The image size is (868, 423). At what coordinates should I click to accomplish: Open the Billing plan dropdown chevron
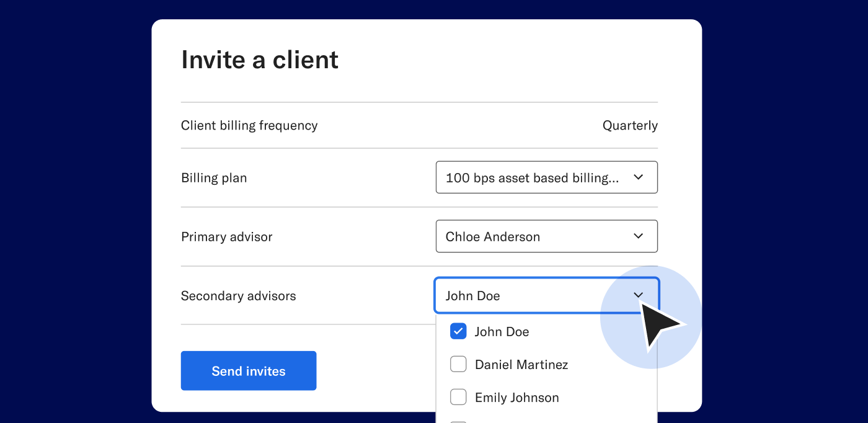click(638, 177)
